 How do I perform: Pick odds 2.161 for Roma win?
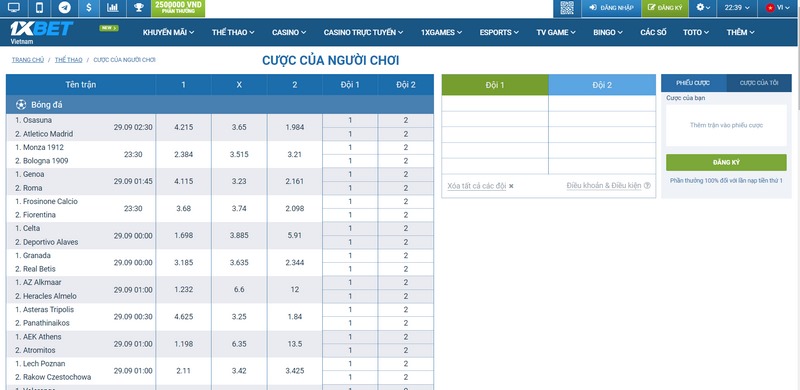(x=294, y=181)
